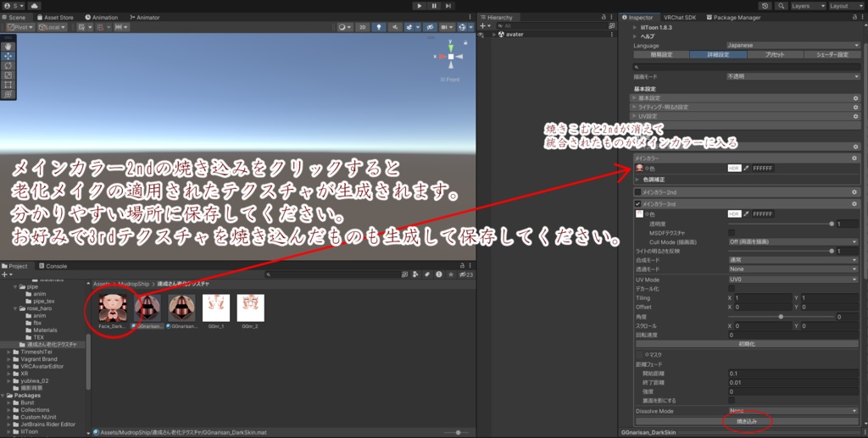Screen dimensions: 868x438
Task: Select the Rotate tool in Scene toolbar
Action: click(8, 65)
